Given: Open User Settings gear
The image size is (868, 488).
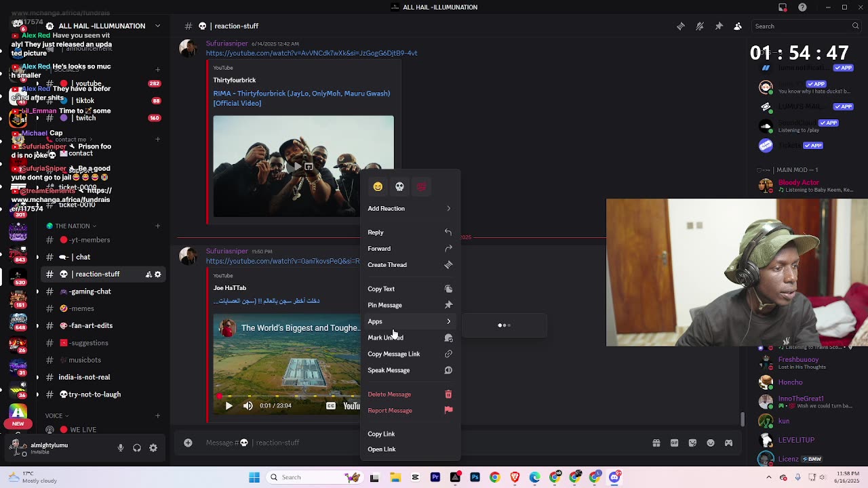Looking at the screenshot, I should click(x=153, y=448).
